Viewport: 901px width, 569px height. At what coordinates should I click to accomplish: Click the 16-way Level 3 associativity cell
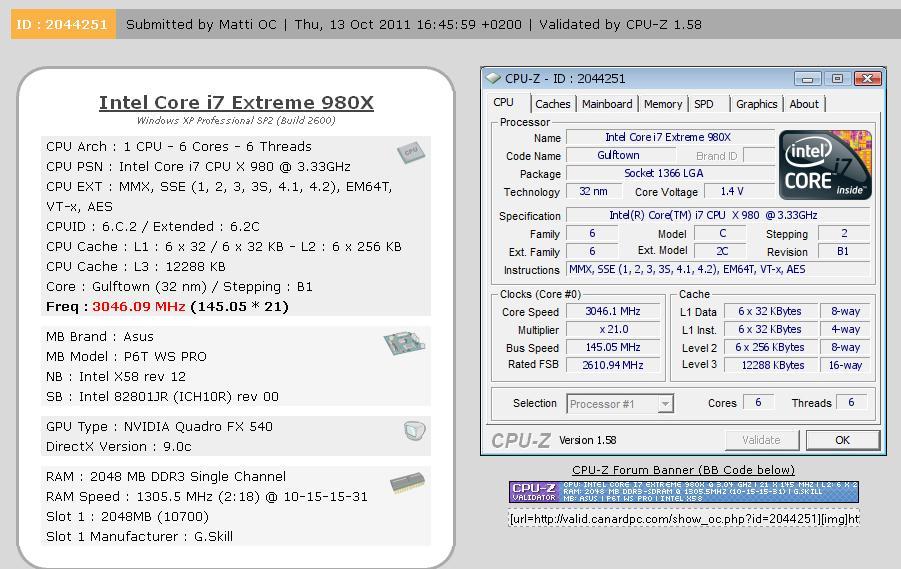coord(845,365)
